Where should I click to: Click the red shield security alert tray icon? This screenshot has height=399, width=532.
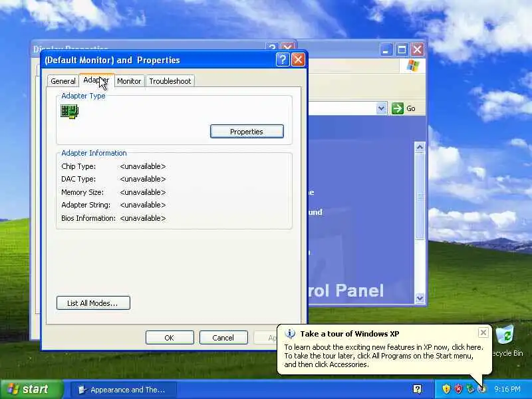[x=458, y=389]
